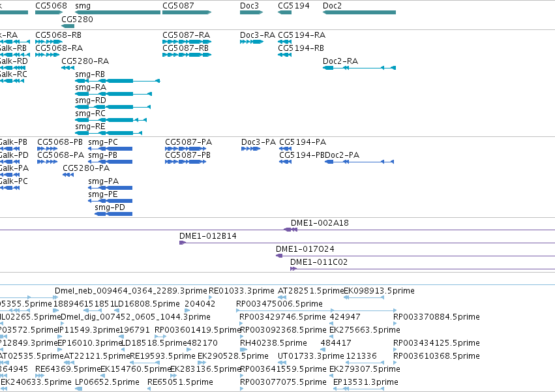Click the RP003475006.5prime EST label
This screenshot has width=555, height=392.
pyautogui.click(x=279, y=304)
